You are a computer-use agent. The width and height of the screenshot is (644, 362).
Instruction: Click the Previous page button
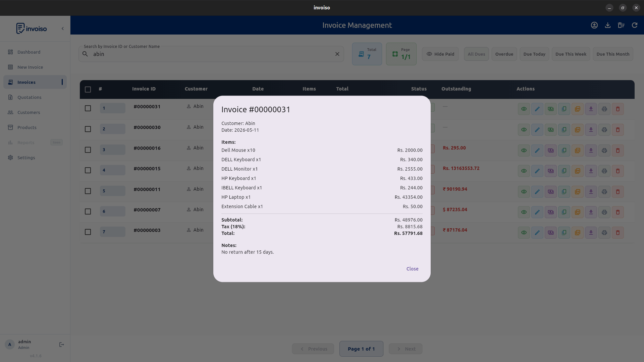tap(313, 349)
